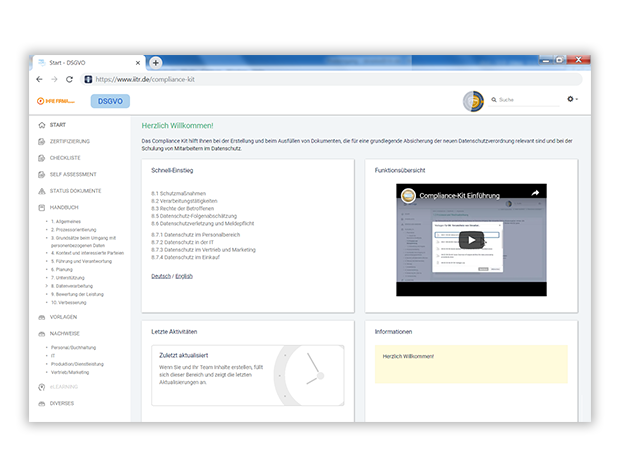Viewport: 620px width, 471px height.
Task: Open quick link 8.3 Rechte der Betroffenen
Action: pos(183,209)
